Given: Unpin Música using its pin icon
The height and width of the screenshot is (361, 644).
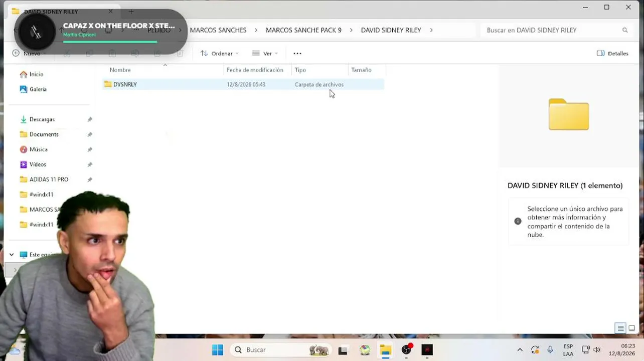Looking at the screenshot, I should pyautogui.click(x=90, y=149).
